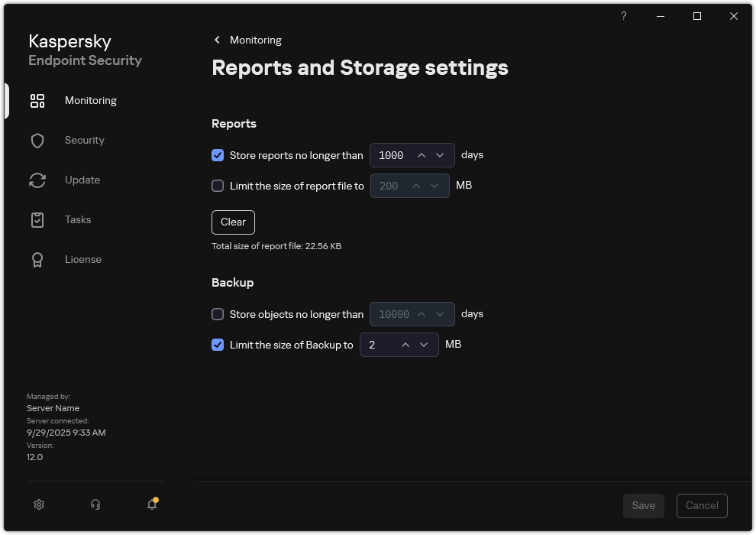This screenshot has width=756, height=535.
Task: Check Store objects no longer than
Action: (218, 314)
